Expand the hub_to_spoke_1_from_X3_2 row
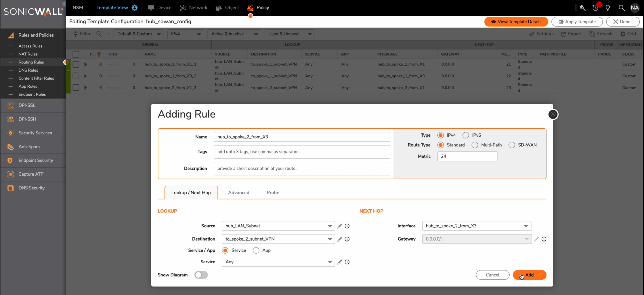 pyautogui.click(x=85, y=76)
